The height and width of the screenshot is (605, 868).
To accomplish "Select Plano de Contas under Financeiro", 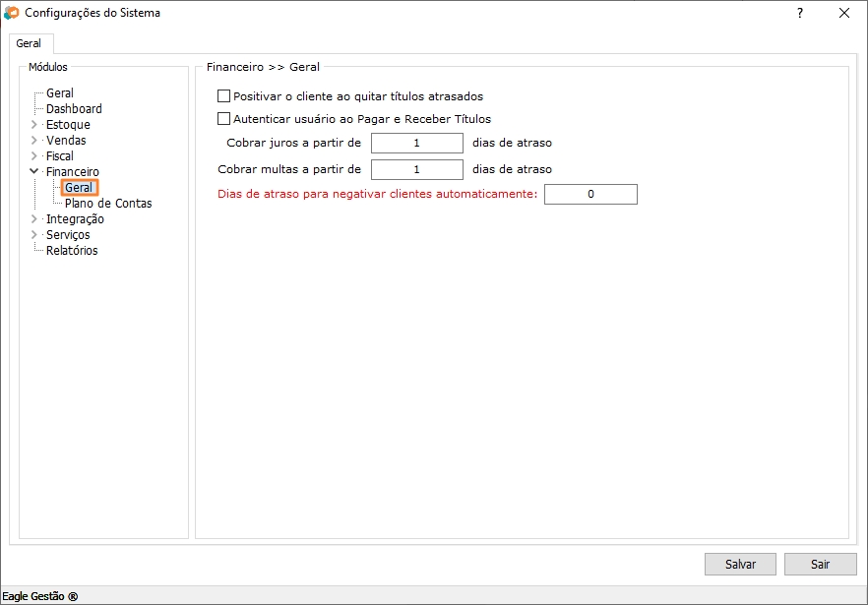I will 108,204.
